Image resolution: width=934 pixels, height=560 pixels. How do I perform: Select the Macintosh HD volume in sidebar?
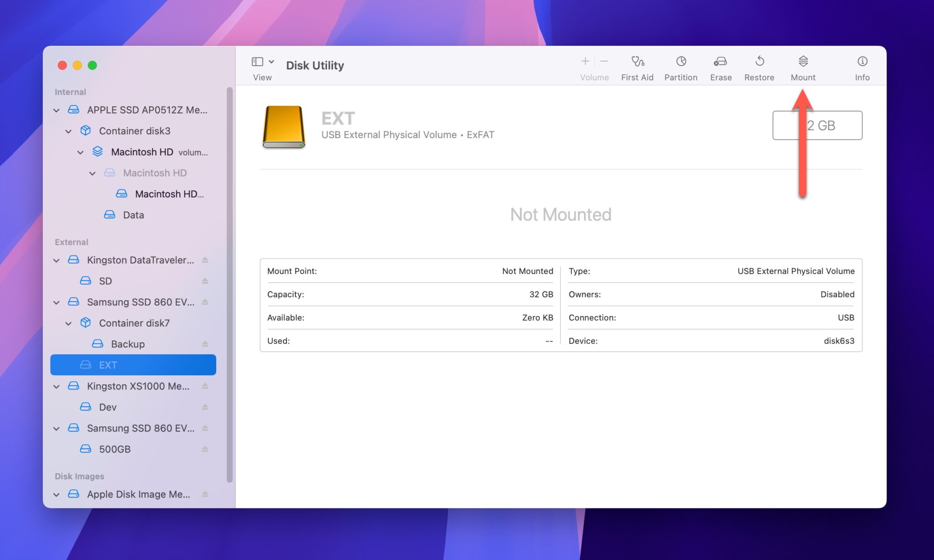(x=142, y=152)
